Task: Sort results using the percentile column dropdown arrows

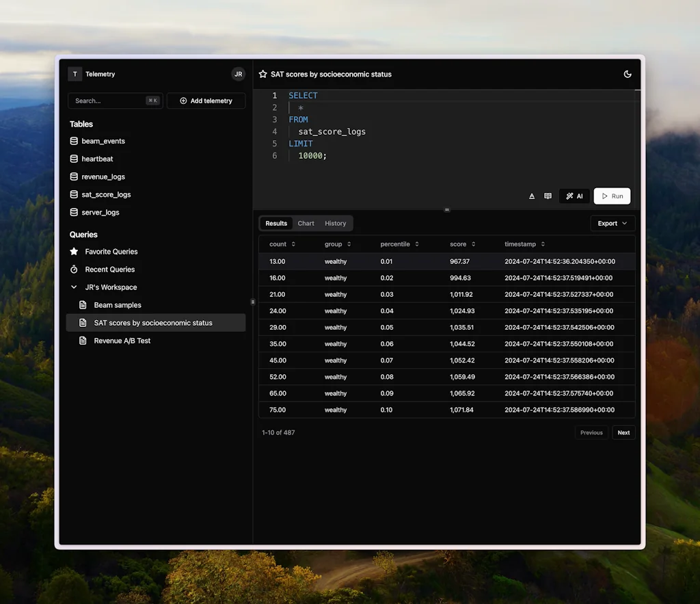Action: [417, 244]
